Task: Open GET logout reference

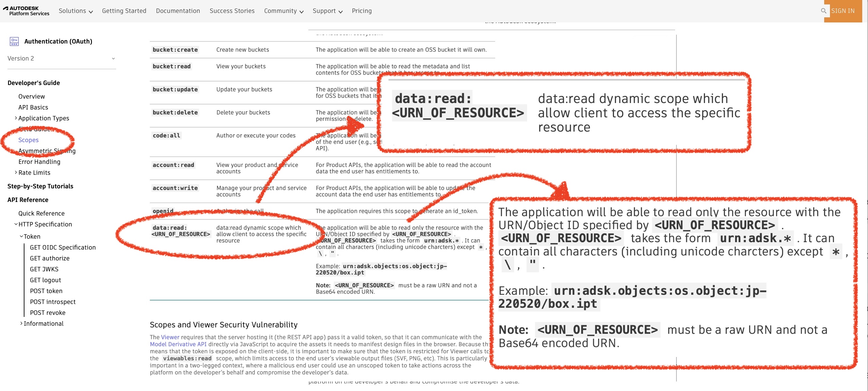Action: point(46,280)
